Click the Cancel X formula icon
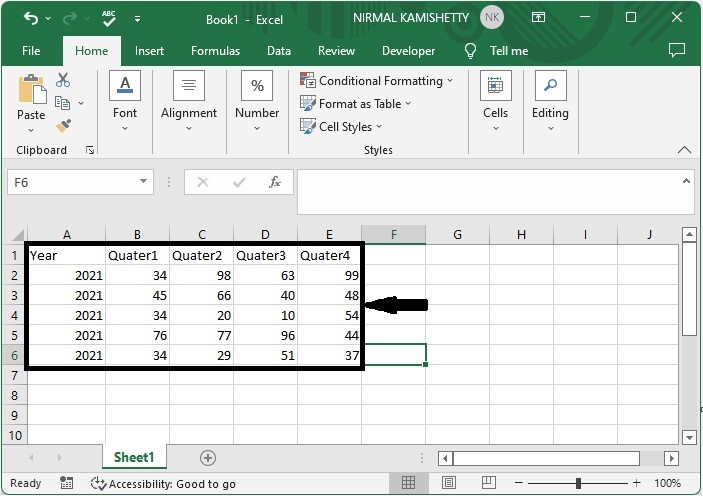The height and width of the screenshot is (496, 703). click(203, 182)
